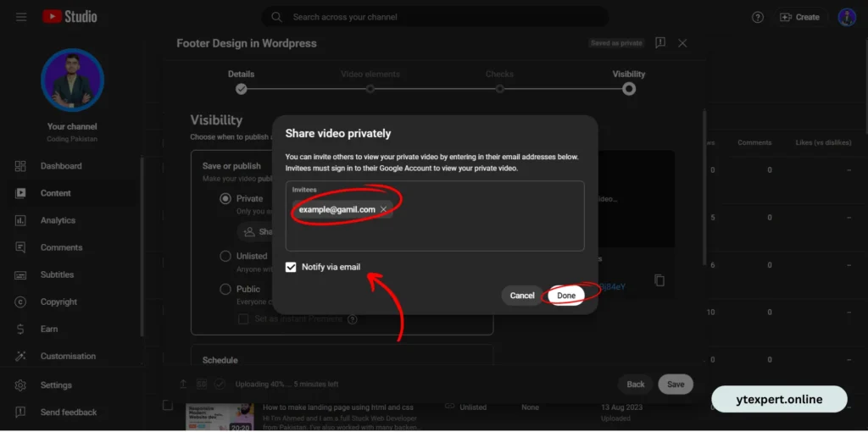The height and width of the screenshot is (432, 868).
Task: Click Cancel in share dialog
Action: 522,296
